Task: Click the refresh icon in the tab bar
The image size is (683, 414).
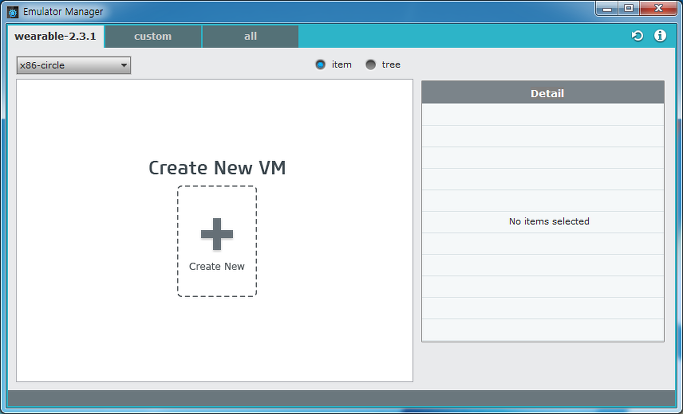Action: [637, 36]
